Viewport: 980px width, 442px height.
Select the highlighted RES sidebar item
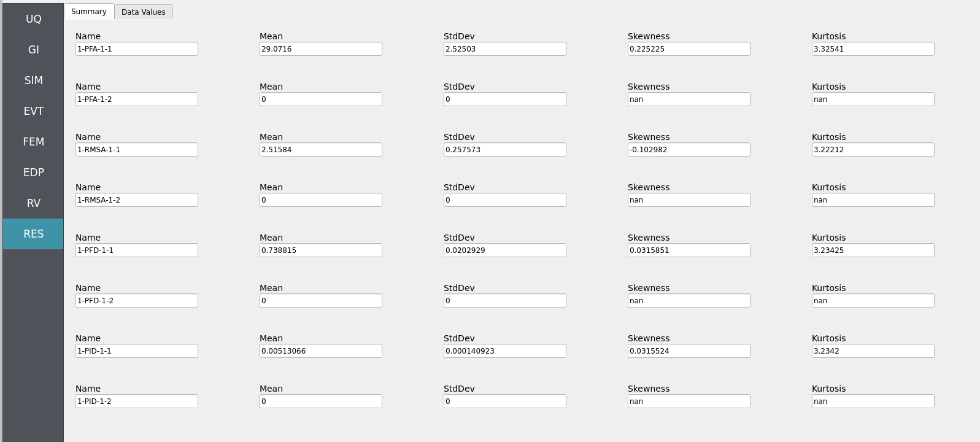(x=33, y=234)
